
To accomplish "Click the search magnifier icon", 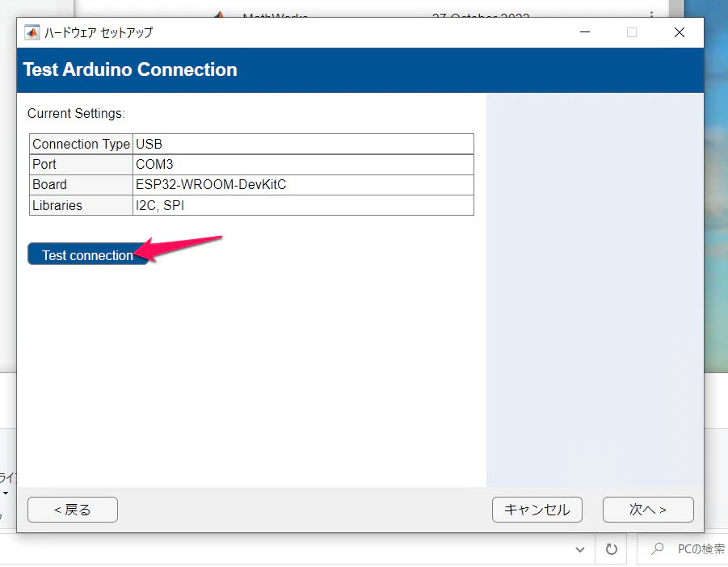I will [657, 549].
